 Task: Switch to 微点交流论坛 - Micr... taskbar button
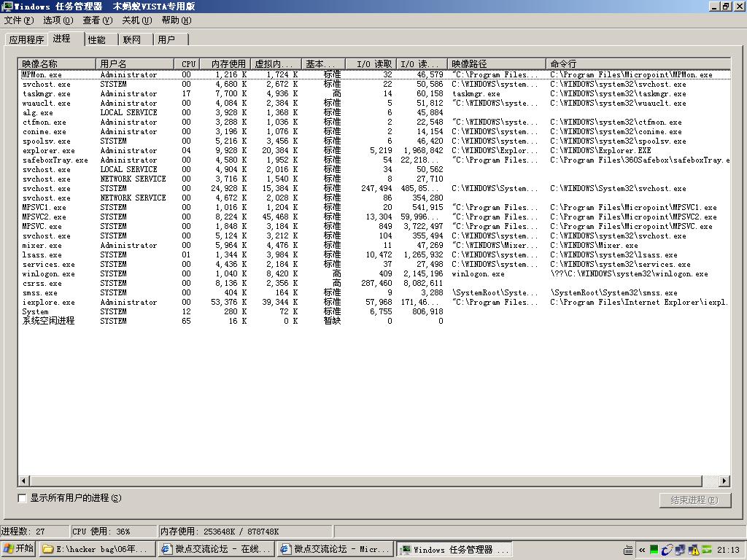click(336, 549)
